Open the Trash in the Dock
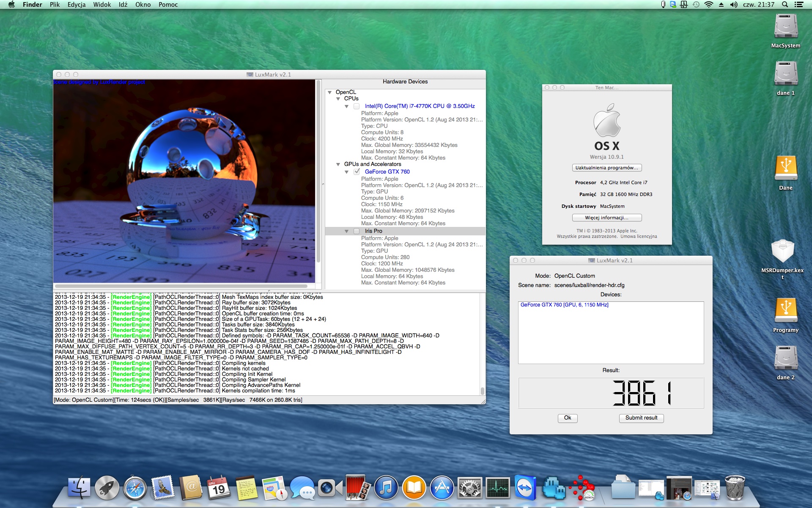 [x=735, y=488]
